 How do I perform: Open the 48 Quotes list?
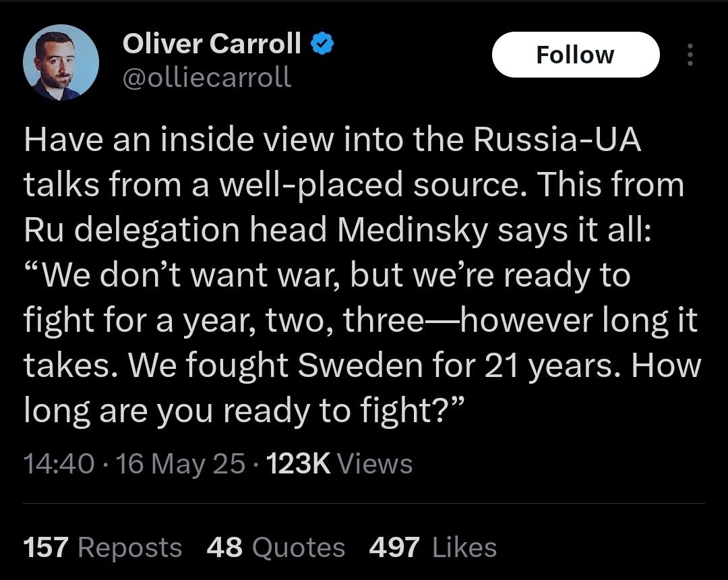coord(276,547)
